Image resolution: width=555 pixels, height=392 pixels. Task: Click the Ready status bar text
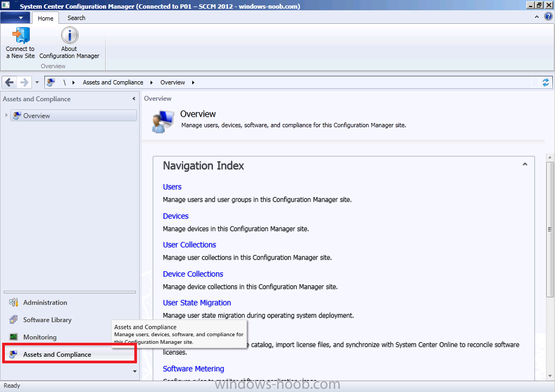click(x=12, y=386)
